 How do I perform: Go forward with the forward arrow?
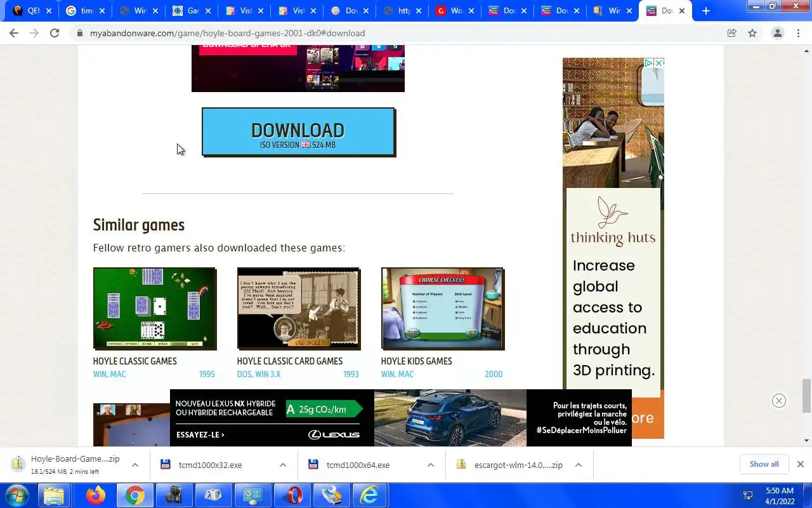[34, 33]
